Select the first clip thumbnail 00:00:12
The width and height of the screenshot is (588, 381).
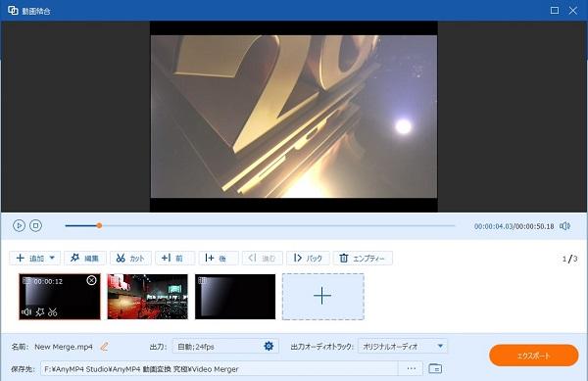tap(60, 297)
